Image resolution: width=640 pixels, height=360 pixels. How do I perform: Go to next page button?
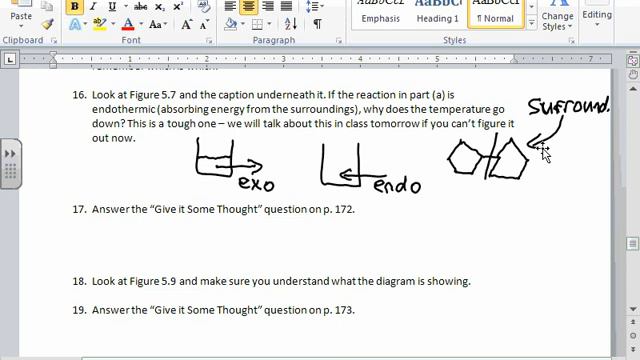[633, 349]
